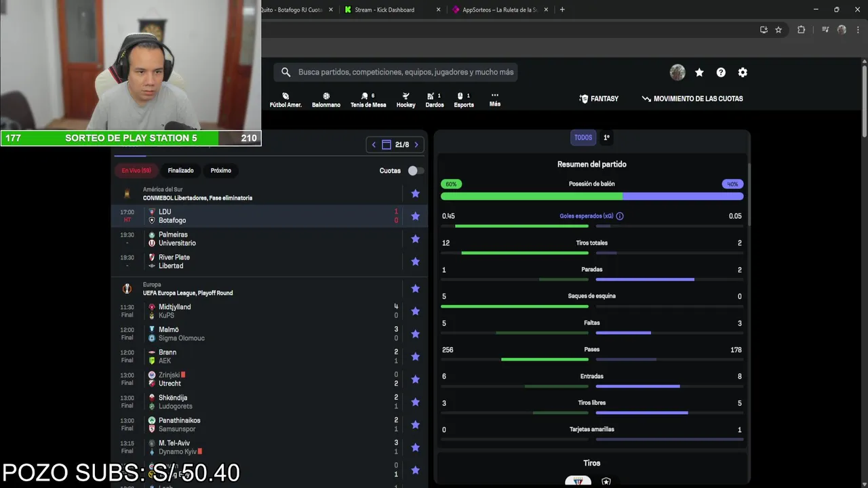868x488 pixels.
Task: Open the browser extensions puzzle icon
Action: pyautogui.click(x=801, y=30)
